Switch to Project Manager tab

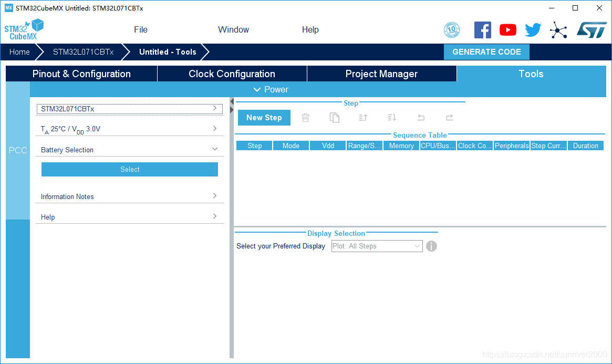[x=382, y=74]
